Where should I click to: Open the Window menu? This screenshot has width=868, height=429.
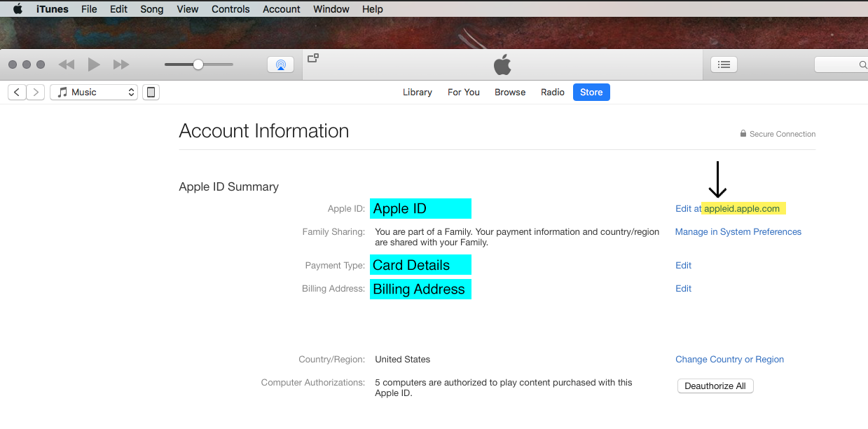point(331,9)
